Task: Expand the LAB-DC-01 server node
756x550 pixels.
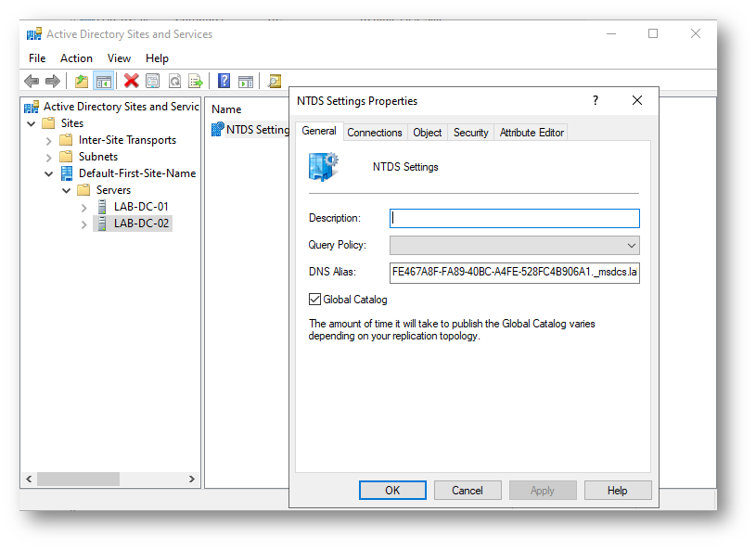Action: (x=83, y=208)
